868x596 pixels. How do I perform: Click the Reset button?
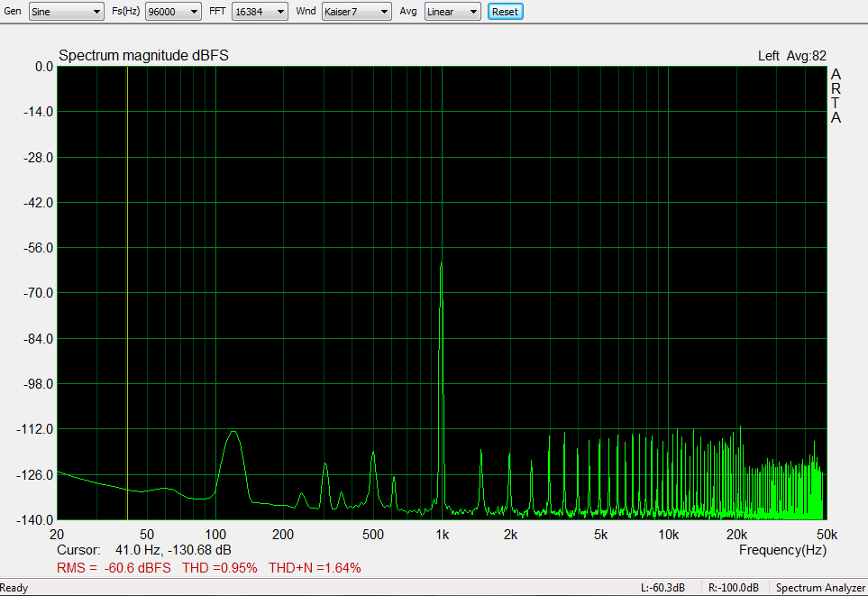(x=505, y=12)
